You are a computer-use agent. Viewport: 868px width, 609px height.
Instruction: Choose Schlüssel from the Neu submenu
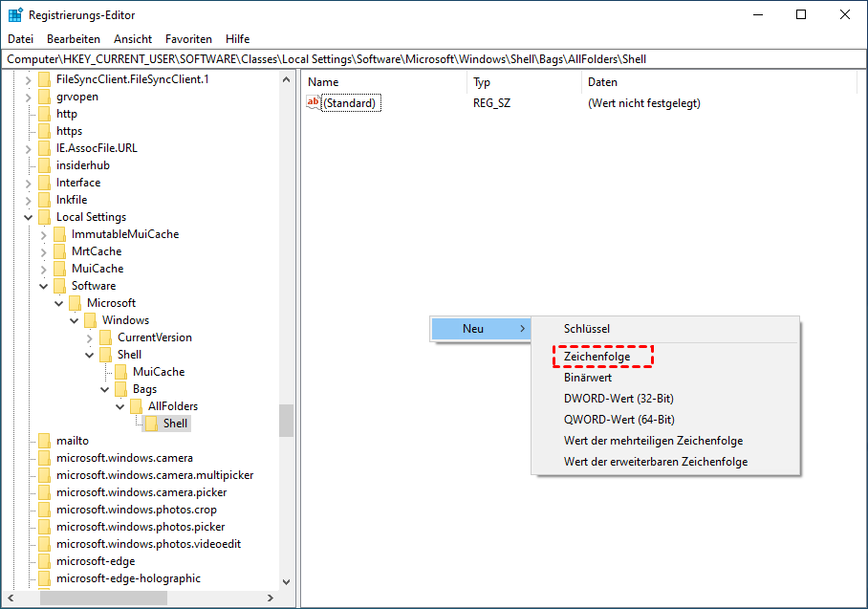tap(664, 329)
